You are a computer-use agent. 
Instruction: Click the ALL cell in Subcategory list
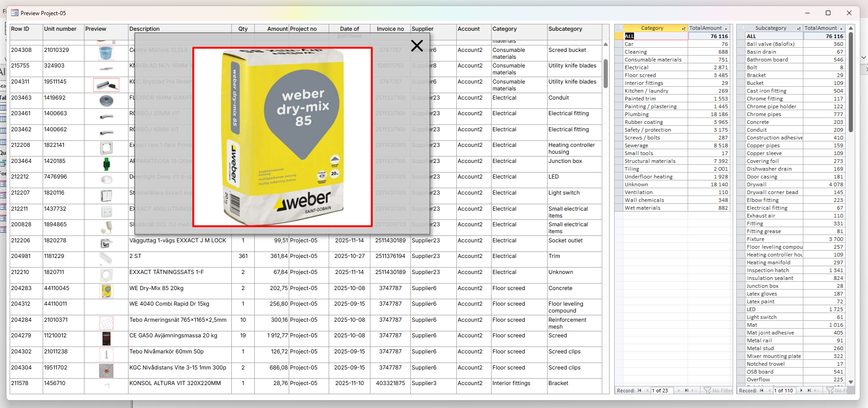774,36
